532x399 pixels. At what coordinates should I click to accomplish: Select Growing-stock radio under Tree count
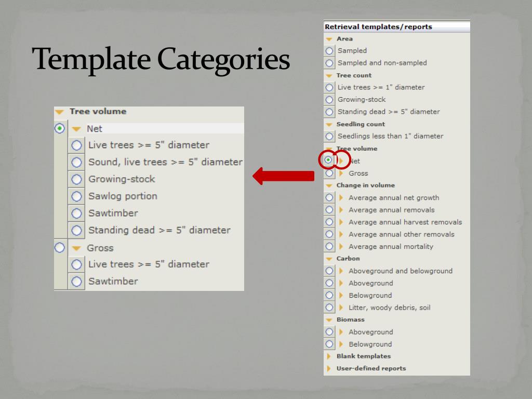pyautogui.click(x=329, y=100)
